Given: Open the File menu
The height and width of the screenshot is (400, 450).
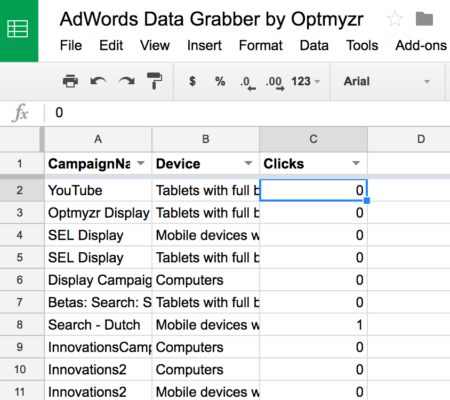Looking at the screenshot, I should click(x=71, y=45).
